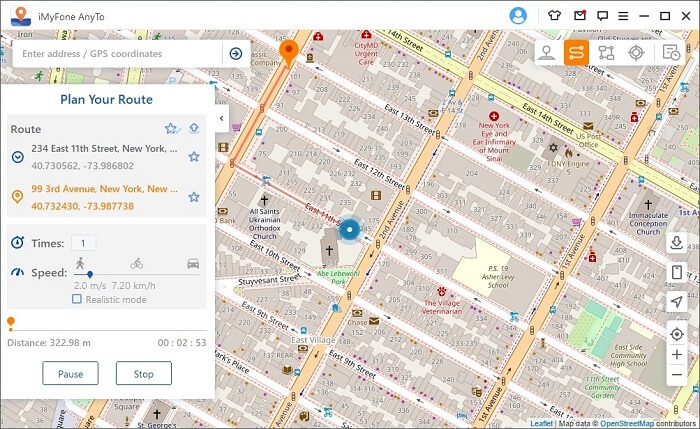Click the iMyFone AnyTo app logo
This screenshot has width=700, height=429.
[x=21, y=16]
